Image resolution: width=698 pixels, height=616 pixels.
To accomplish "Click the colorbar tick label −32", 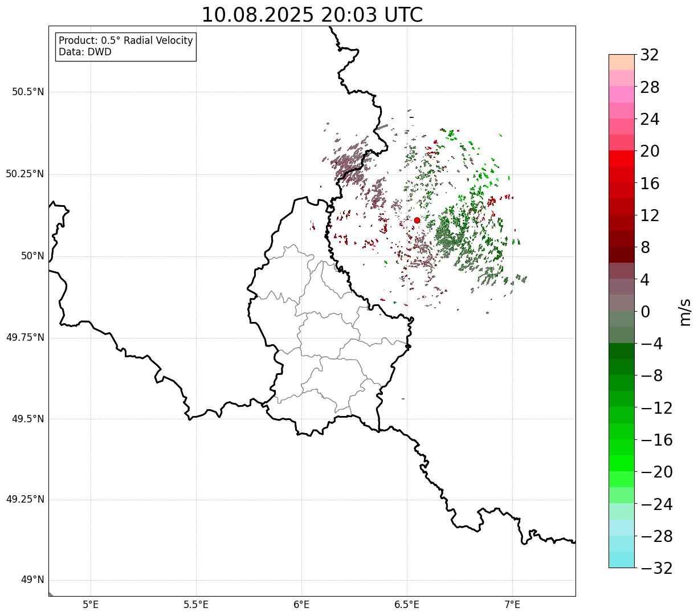I will coord(656,568).
